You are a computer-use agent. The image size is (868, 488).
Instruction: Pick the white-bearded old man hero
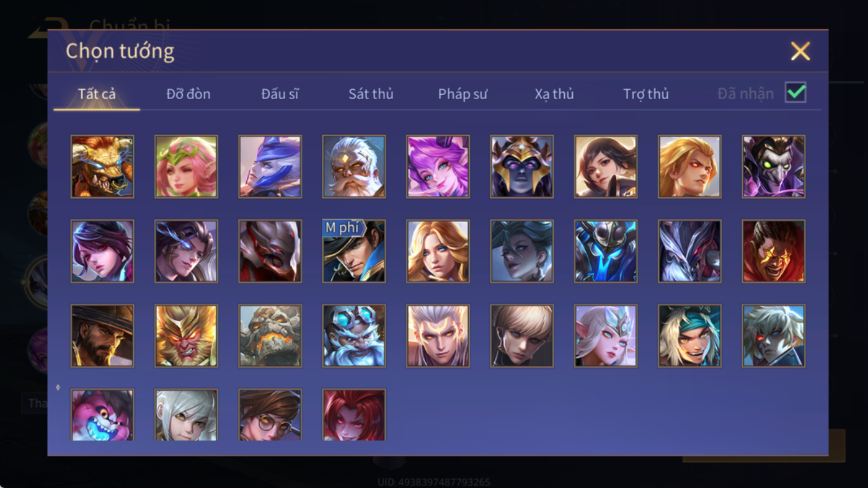click(354, 167)
